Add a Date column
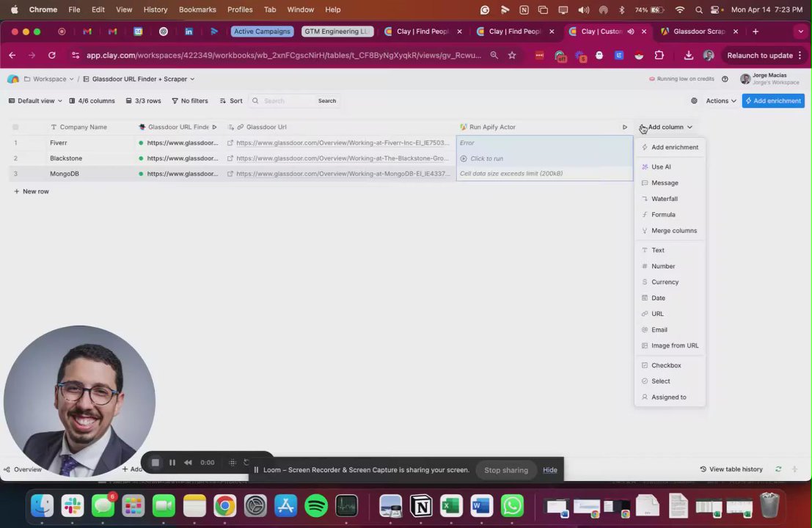The width and height of the screenshot is (812, 528). point(670,298)
